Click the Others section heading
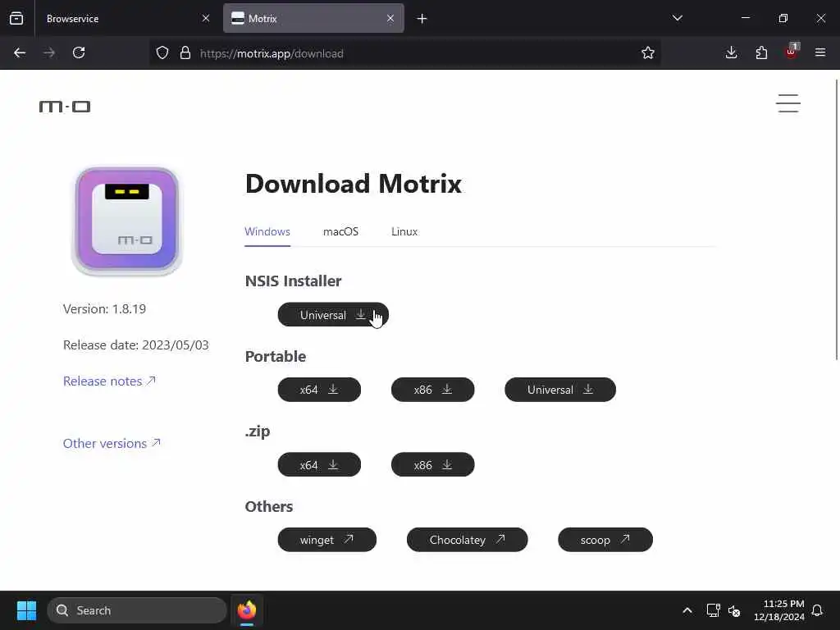This screenshot has width=840, height=630. coord(269,506)
